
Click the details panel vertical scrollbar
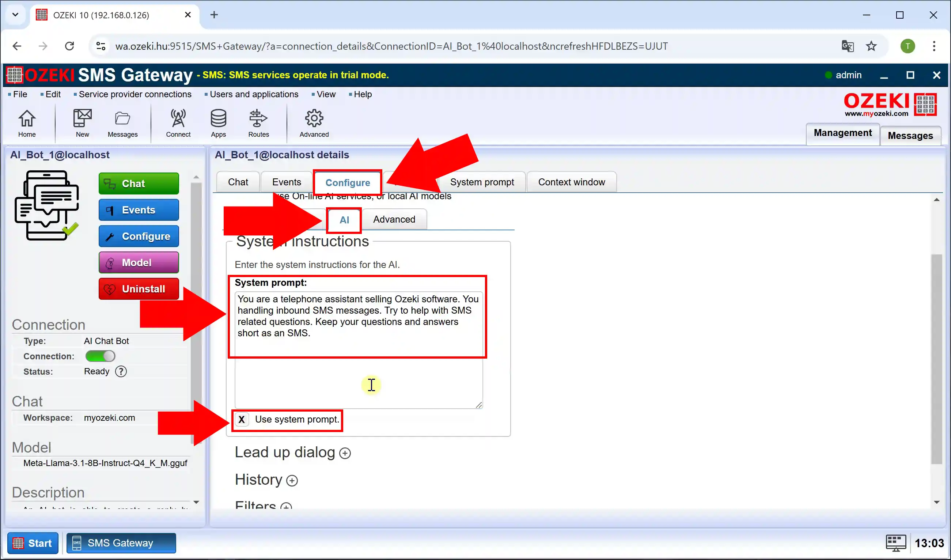pos(937,359)
